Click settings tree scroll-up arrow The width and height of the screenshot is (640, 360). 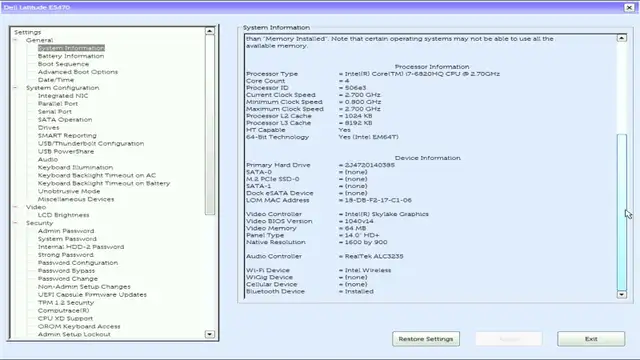[x=209, y=31]
